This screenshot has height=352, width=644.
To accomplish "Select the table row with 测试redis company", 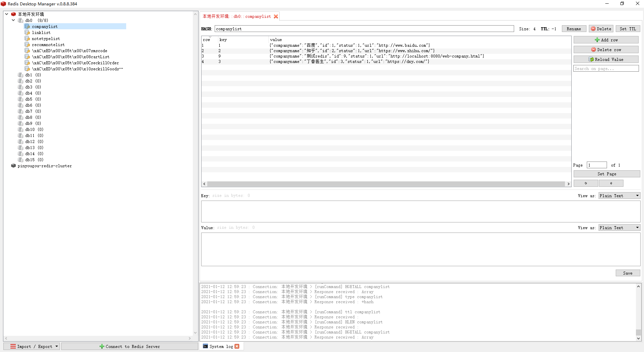I will pyautogui.click(x=386, y=56).
